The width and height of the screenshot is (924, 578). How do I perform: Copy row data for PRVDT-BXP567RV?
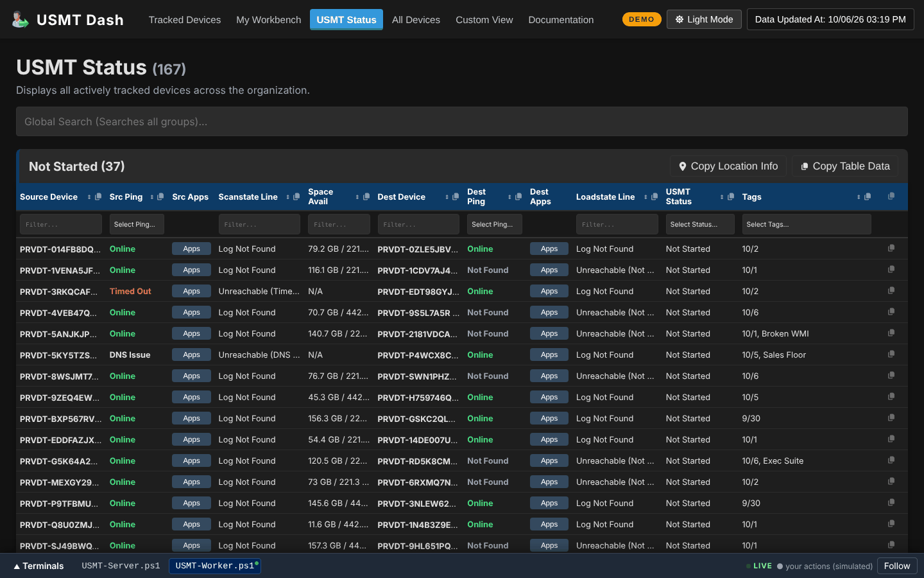pyautogui.click(x=891, y=418)
